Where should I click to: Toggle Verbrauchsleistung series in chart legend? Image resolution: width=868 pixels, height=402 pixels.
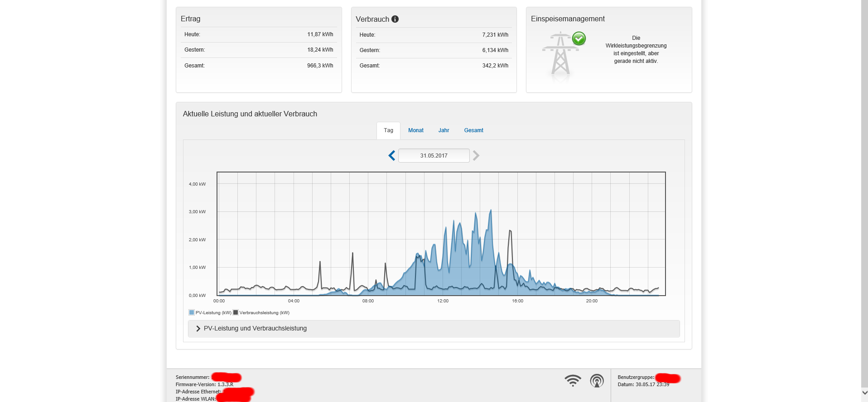[264, 313]
